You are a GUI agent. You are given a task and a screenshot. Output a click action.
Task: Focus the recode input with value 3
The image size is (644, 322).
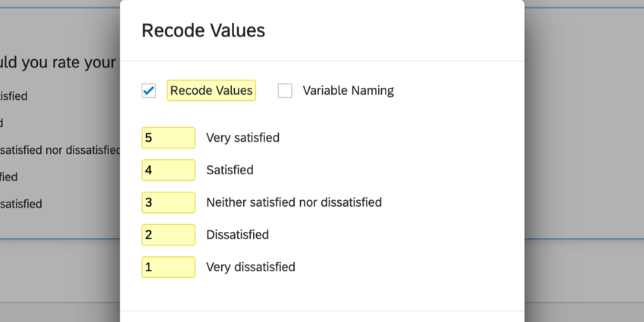click(x=168, y=202)
